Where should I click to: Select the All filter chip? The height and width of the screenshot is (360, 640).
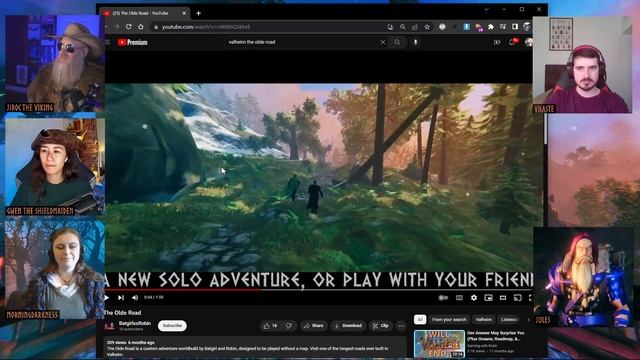420,320
